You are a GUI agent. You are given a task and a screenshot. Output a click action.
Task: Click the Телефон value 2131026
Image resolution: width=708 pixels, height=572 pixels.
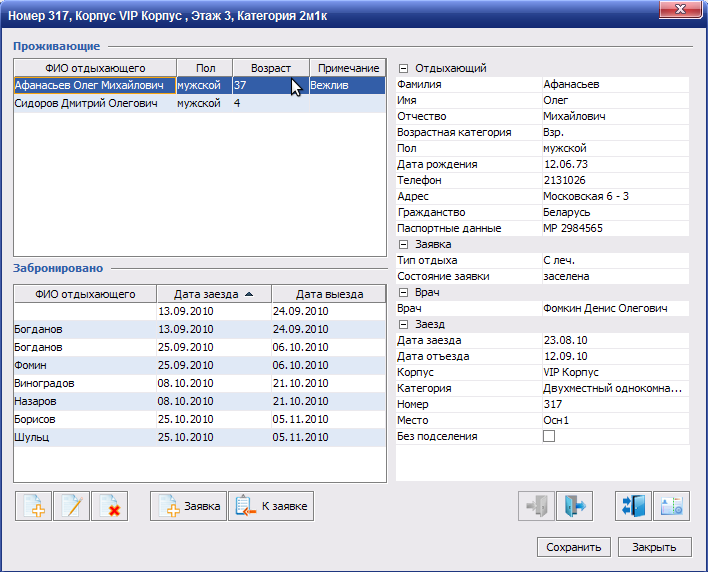pyautogui.click(x=616, y=181)
